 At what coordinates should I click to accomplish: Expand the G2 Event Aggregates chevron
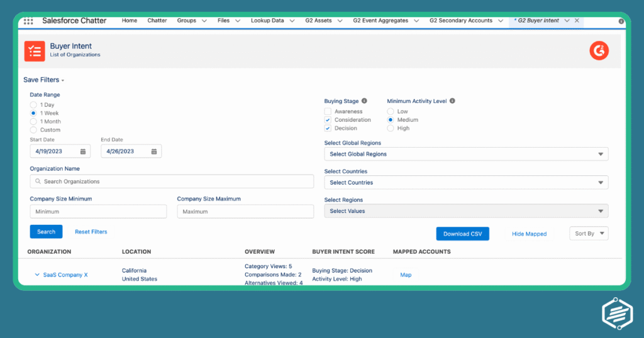(416, 21)
